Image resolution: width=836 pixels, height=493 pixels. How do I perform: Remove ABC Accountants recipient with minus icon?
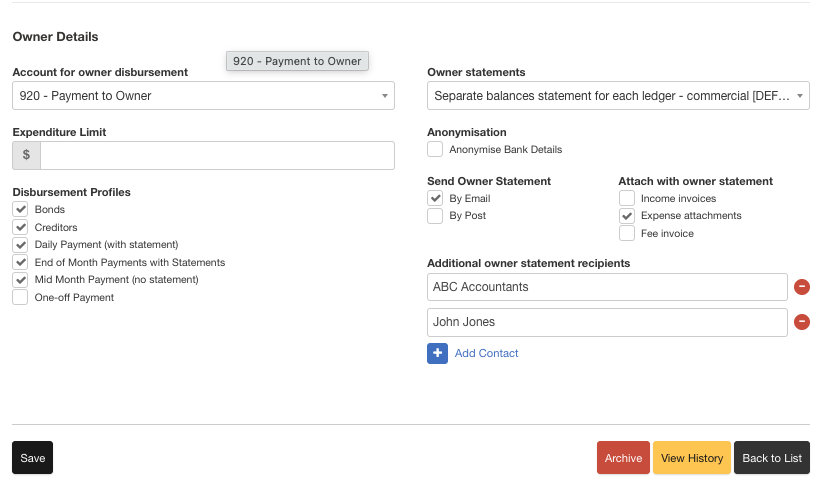point(801,287)
